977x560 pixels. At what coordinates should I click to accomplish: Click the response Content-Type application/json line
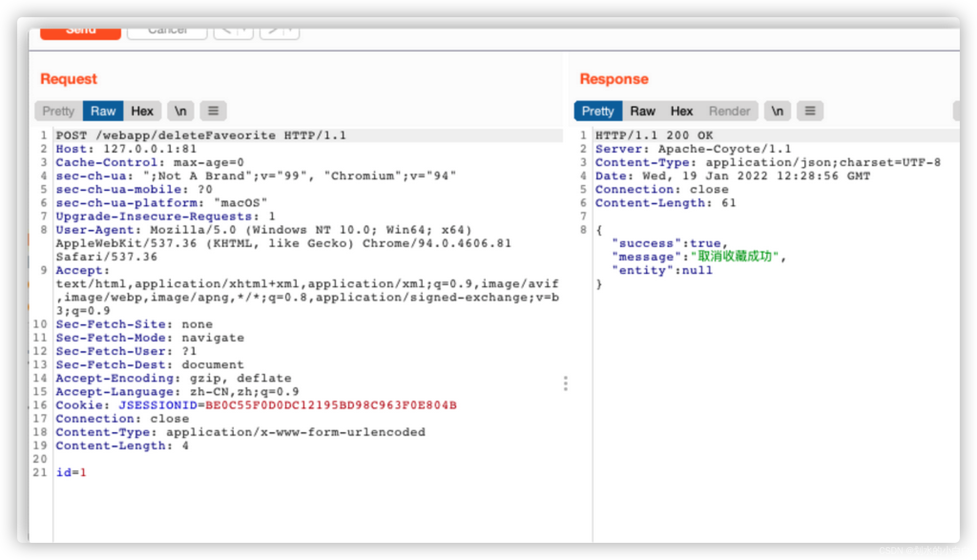point(768,162)
